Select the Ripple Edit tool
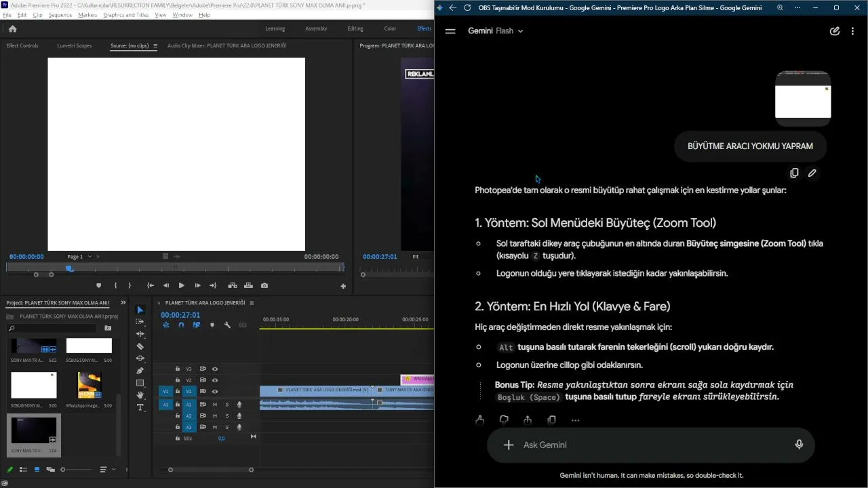 click(140, 334)
